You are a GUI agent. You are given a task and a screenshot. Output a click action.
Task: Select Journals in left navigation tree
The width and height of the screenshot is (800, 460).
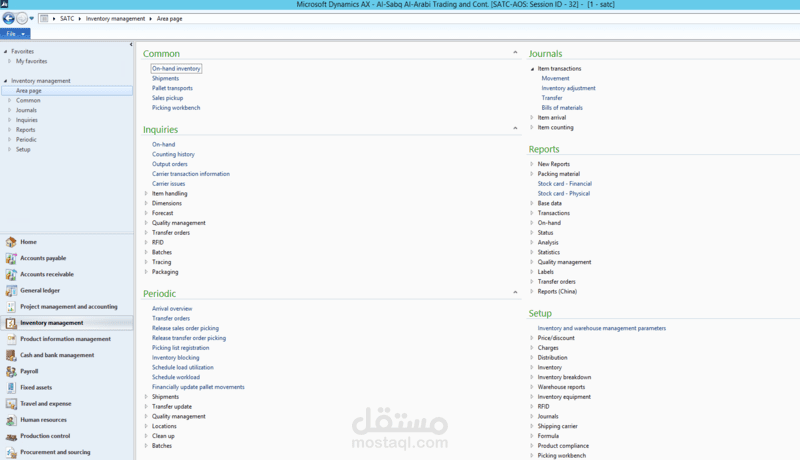point(26,110)
